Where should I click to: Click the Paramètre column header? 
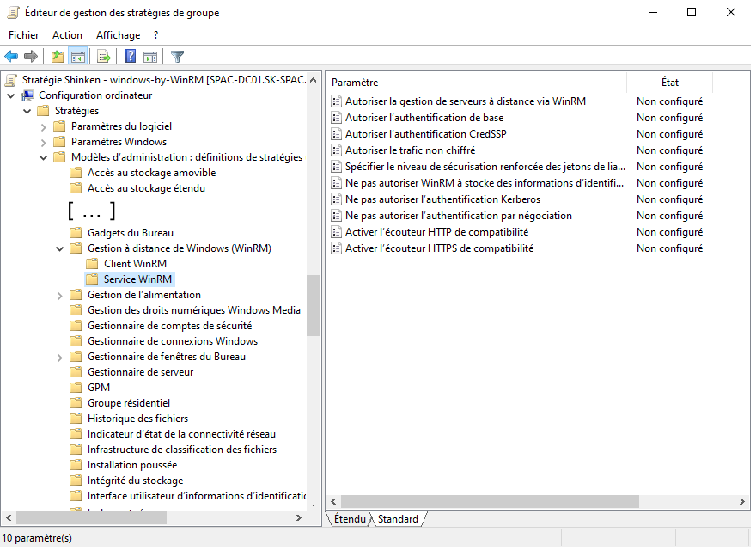point(476,83)
